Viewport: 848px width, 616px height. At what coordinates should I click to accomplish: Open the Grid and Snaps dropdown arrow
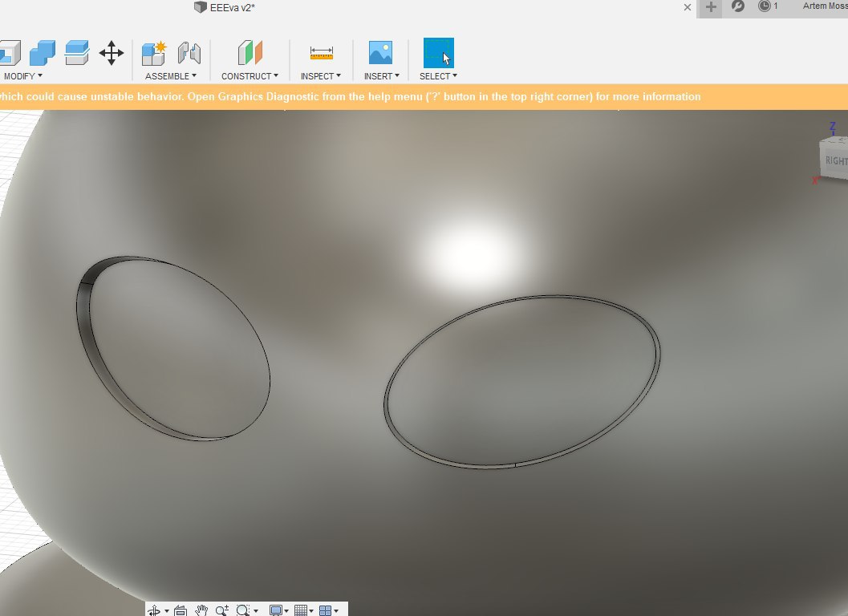pyautogui.click(x=311, y=611)
